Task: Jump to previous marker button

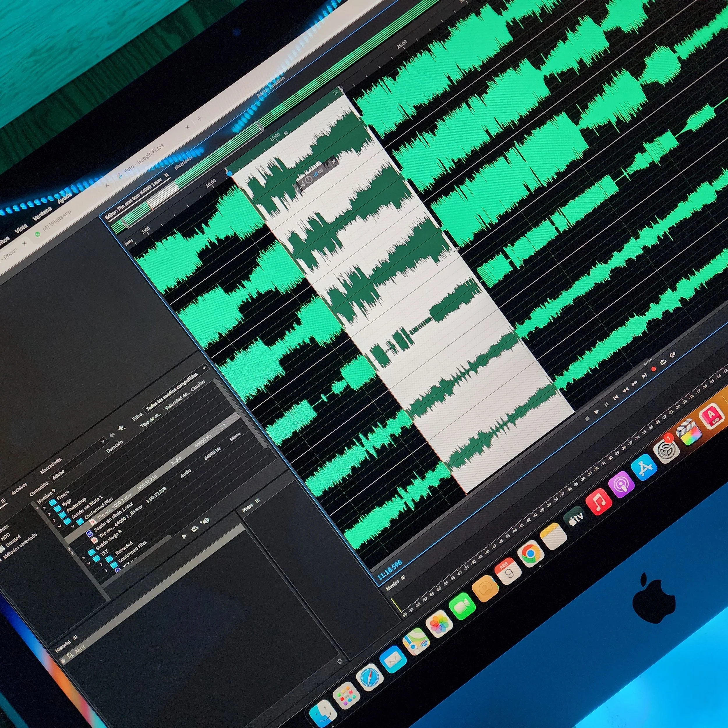Action: (x=616, y=397)
